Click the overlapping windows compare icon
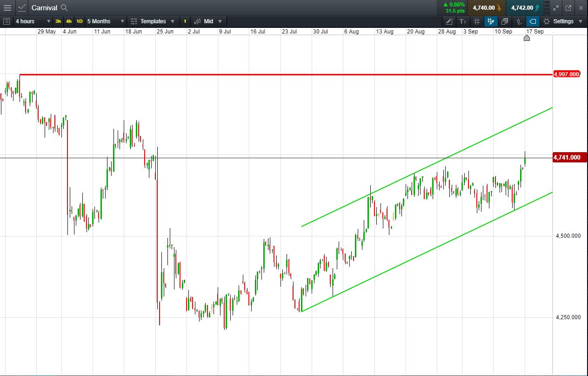The width and height of the screenshot is (588, 376). point(505,21)
